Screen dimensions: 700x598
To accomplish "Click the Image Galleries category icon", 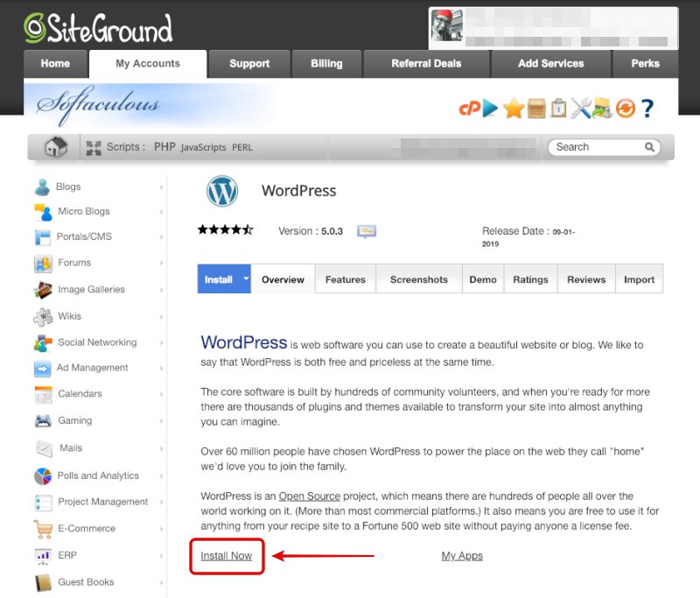I will [x=43, y=291].
